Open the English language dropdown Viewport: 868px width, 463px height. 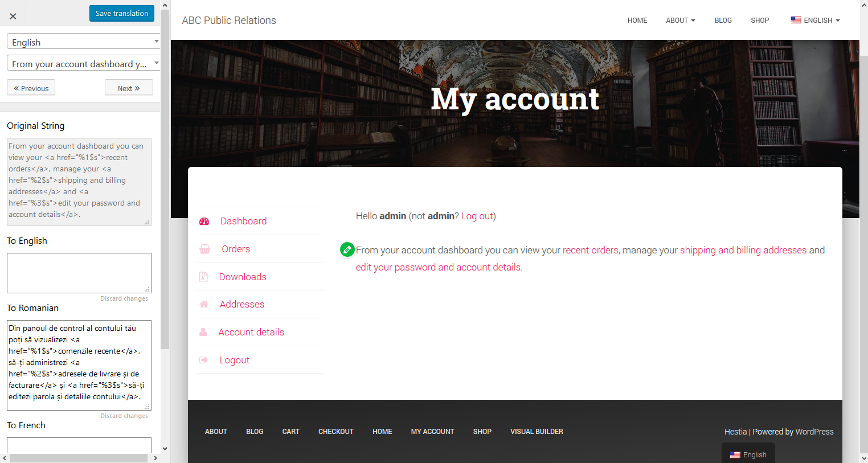click(83, 42)
